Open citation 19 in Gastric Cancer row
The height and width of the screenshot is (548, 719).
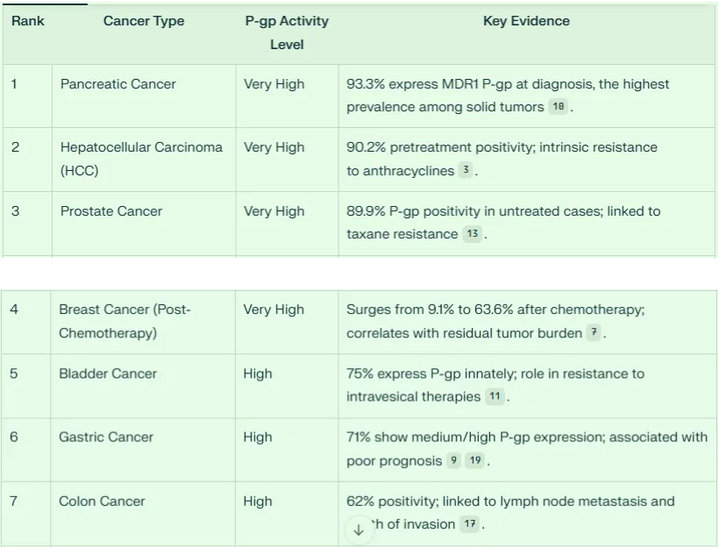pyautogui.click(x=474, y=461)
